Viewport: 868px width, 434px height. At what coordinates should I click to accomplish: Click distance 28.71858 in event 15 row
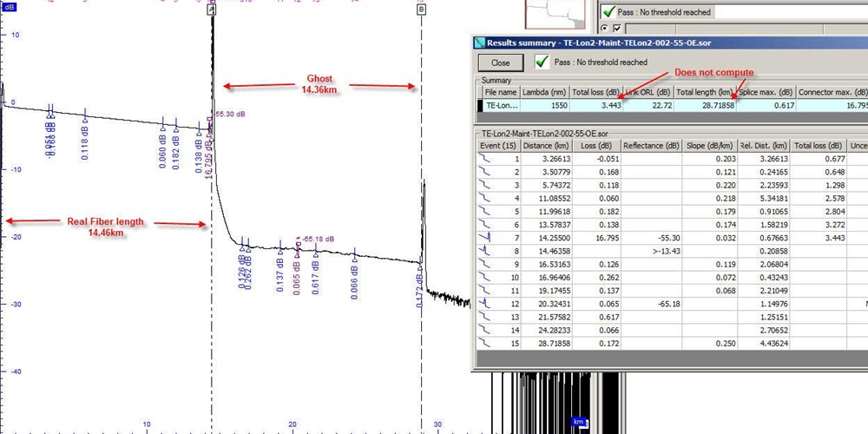pyautogui.click(x=548, y=344)
